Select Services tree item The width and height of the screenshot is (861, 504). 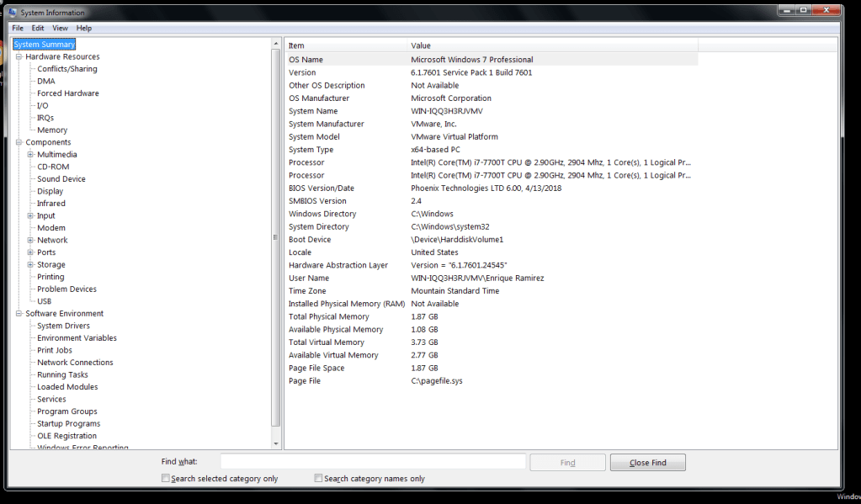51,399
